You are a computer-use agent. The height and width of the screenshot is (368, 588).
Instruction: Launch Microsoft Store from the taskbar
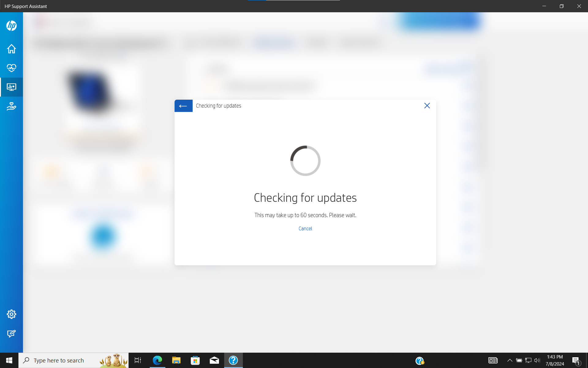[195, 360]
